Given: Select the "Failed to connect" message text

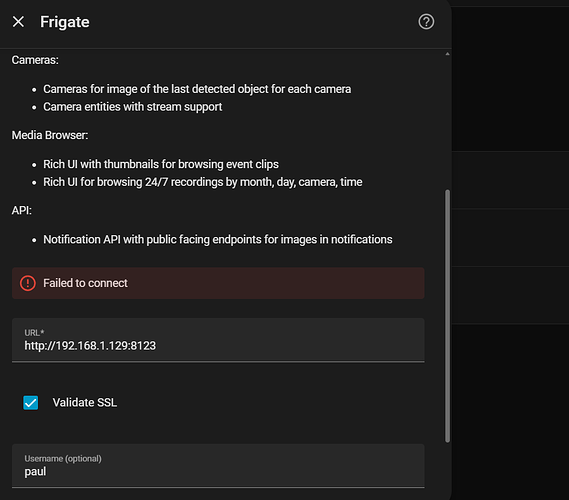Looking at the screenshot, I should [85, 283].
